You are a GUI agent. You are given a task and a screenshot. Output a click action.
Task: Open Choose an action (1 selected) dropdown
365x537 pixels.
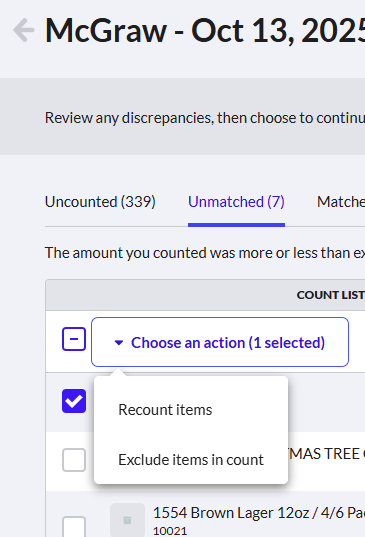pyautogui.click(x=220, y=342)
